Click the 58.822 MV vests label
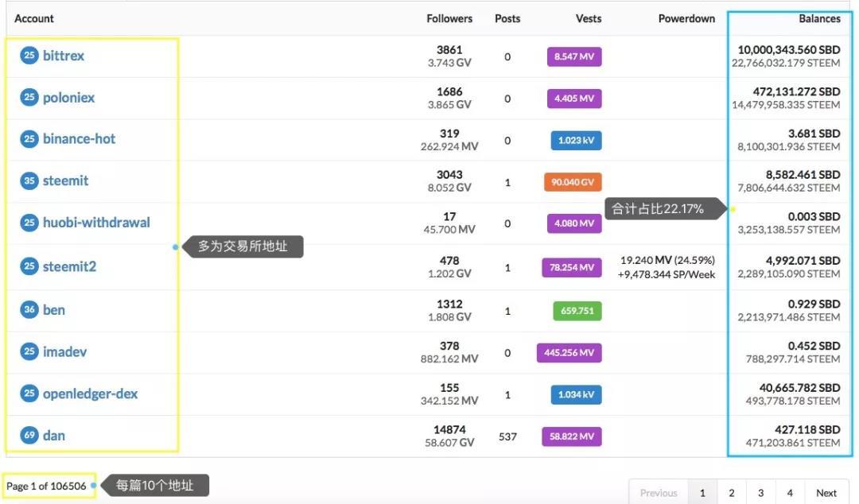The height and width of the screenshot is (504, 859). click(x=572, y=436)
